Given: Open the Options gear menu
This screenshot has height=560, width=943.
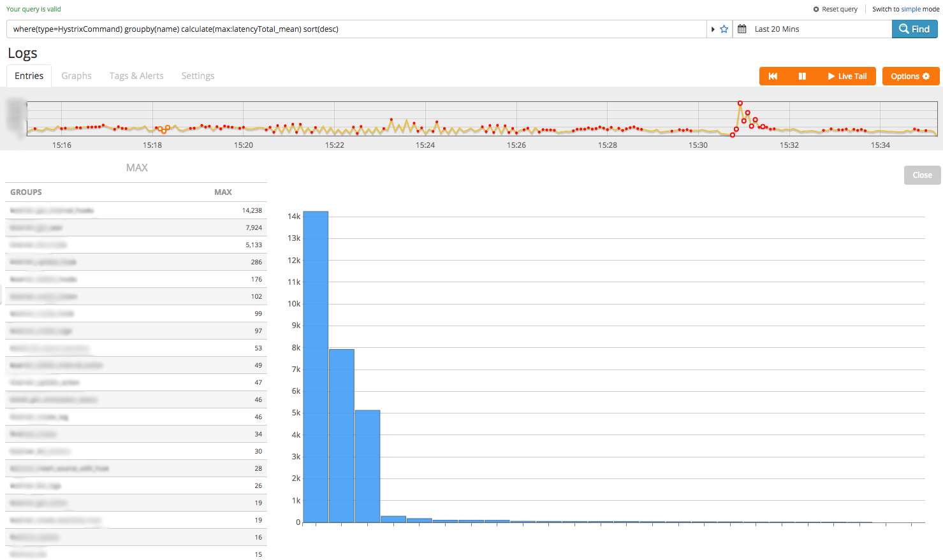Looking at the screenshot, I should coord(910,76).
